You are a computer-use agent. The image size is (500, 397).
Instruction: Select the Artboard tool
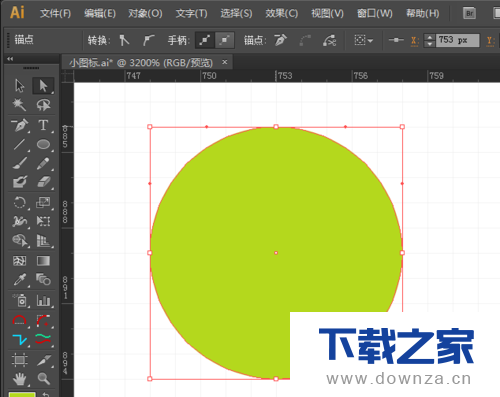point(20,360)
